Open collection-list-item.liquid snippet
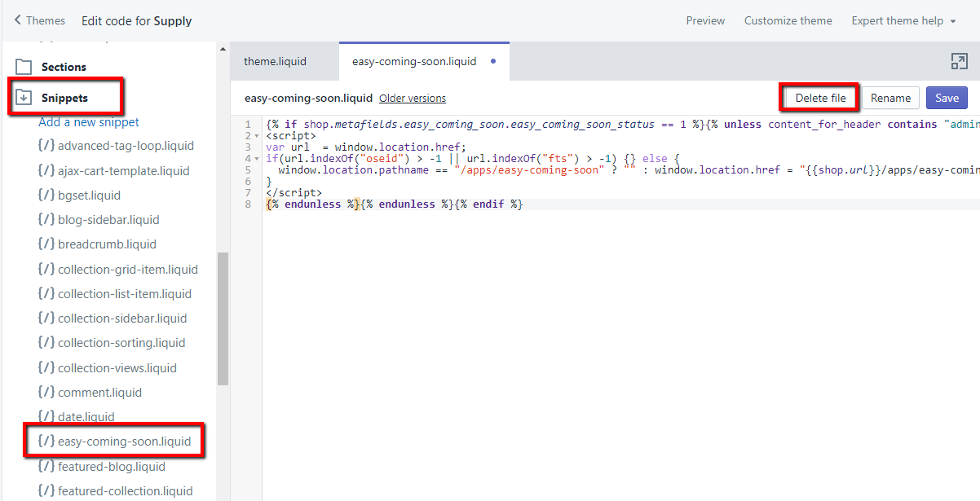 (125, 293)
